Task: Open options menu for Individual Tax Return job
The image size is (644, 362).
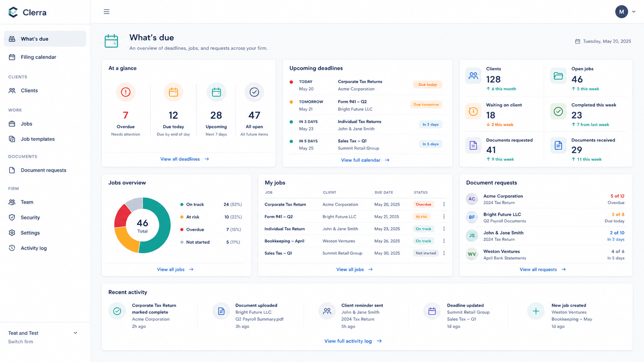Action: point(444,229)
